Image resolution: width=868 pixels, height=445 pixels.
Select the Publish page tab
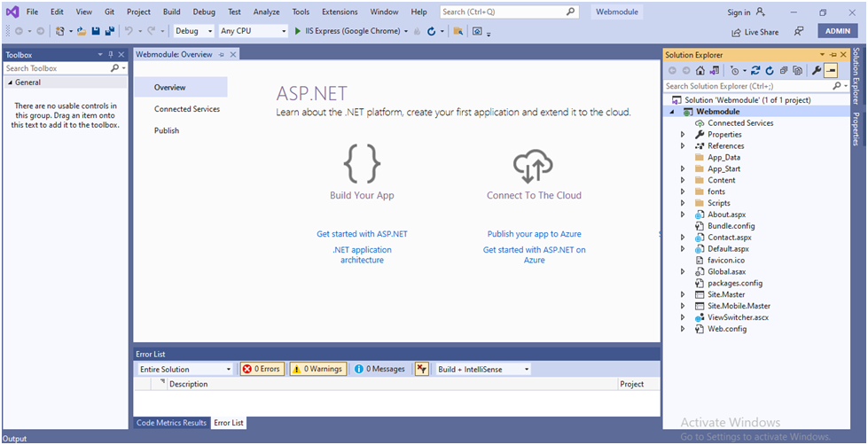(167, 130)
